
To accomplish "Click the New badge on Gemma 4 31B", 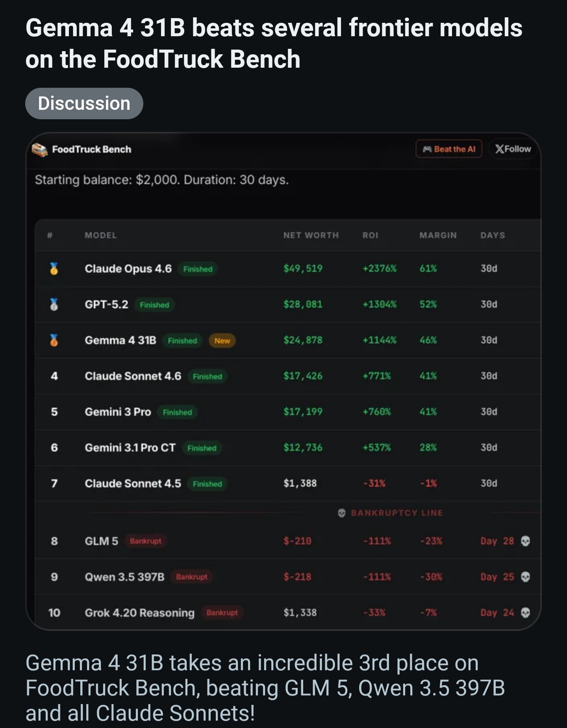I will (222, 341).
